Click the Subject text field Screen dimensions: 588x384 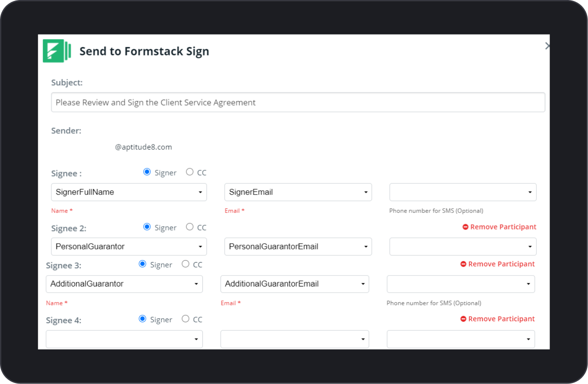(298, 103)
